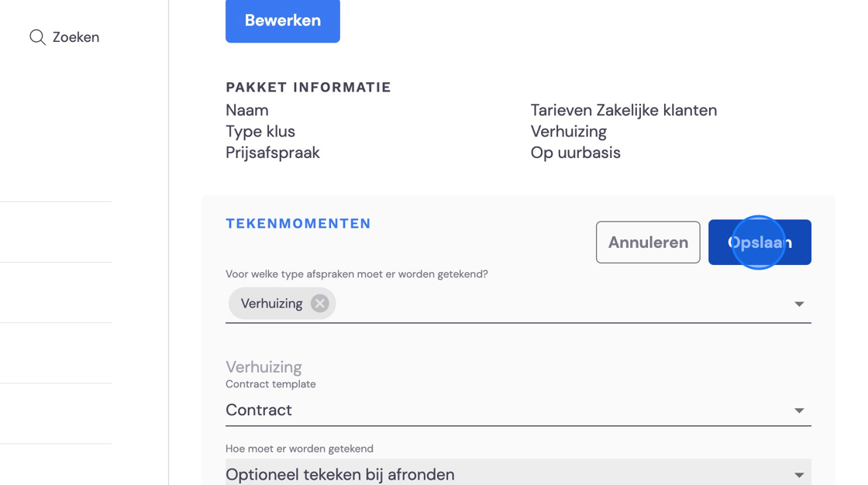The height and width of the screenshot is (485, 868).
Task: Open the Zoeken search label
Action: [x=76, y=37]
